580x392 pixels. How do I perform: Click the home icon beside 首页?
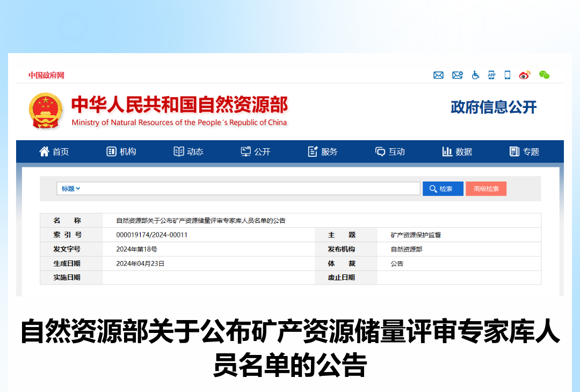(x=45, y=151)
